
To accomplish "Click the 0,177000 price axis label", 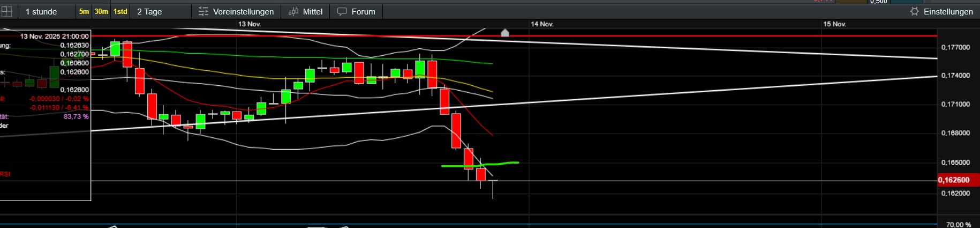I will pos(955,47).
